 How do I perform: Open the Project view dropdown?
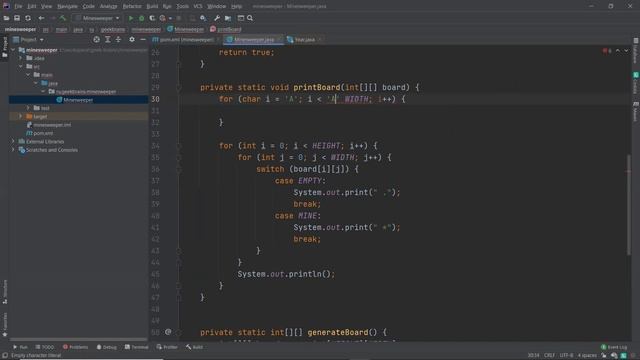28,40
